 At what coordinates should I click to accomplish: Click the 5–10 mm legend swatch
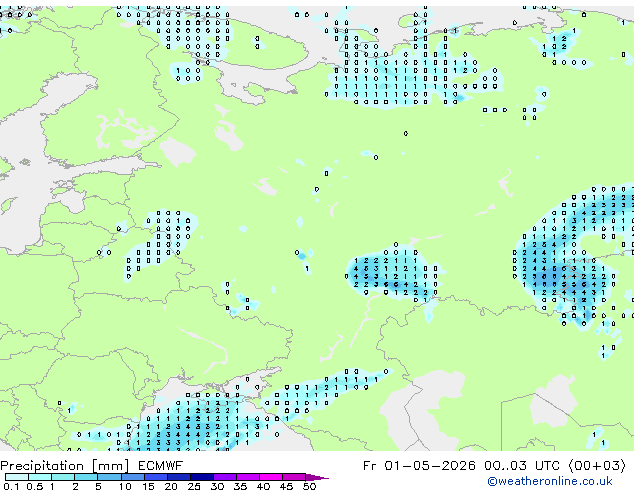click(x=109, y=477)
